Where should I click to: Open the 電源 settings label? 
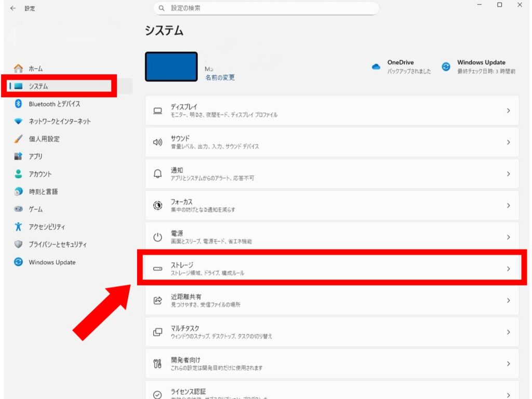(177, 233)
